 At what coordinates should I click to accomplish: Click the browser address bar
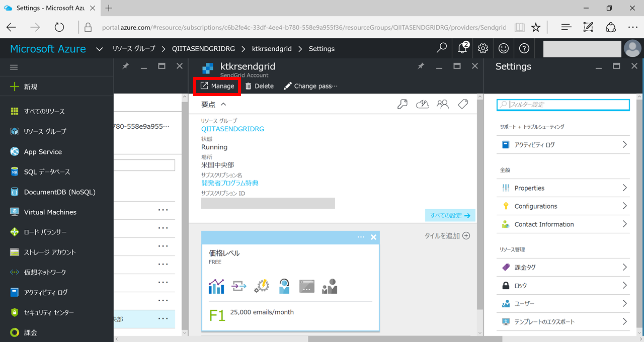point(304,27)
